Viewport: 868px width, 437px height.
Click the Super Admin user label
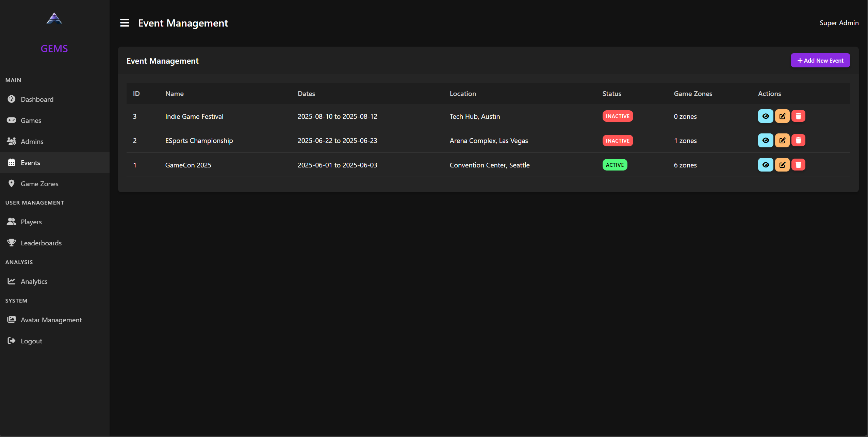pyautogui.click(x=839, y=23)
